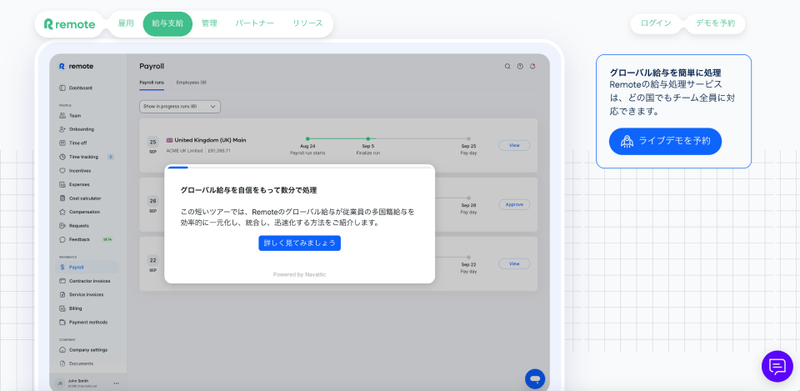Click the Sep 22 Pay day marker
Image resolution: width=800 pixels, height=391 pixels.
468,257
